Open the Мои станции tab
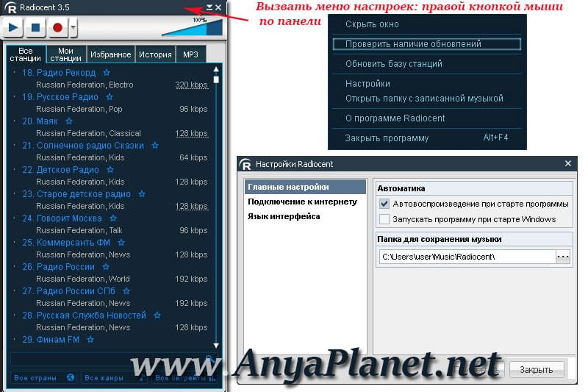This screenshot has width=588, height=392. pyautogui.click(x=65, y=54)
